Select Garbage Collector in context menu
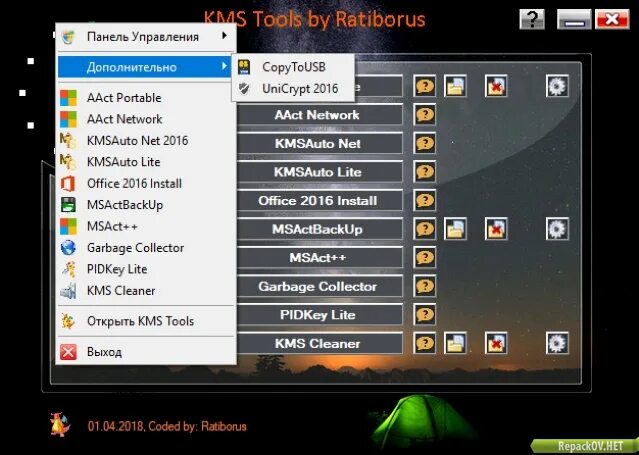 [x=146, y=248]
